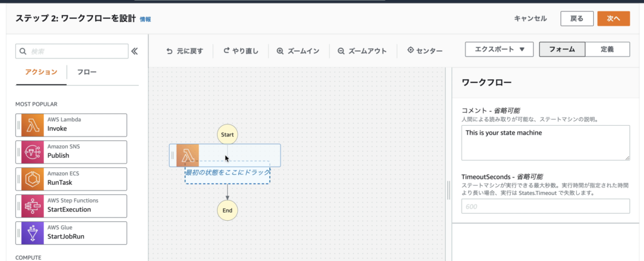Image resolution: width=644 pixels, height=261 pixels.
Task: Click the 次へ button
Action: (613, 18)
